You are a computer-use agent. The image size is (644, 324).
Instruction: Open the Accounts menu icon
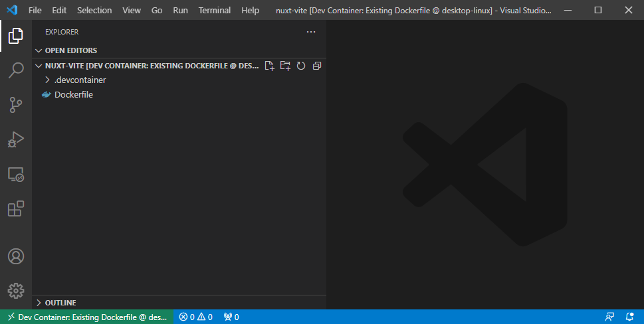[x=15, y=256]
